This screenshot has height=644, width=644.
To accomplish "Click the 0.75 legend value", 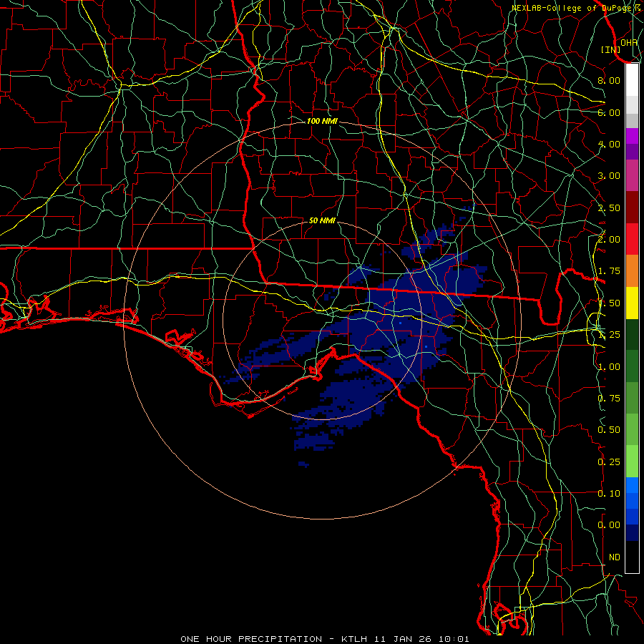I will click(609, 399).
